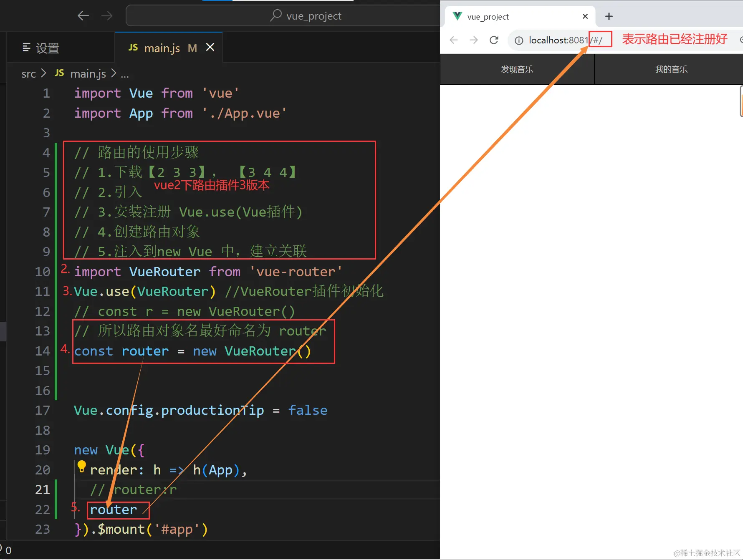The width and height of the screenshot is (743, 560).
Task: Open the 发现音乐 navigation tab
Action: click(x=517, y=69)
